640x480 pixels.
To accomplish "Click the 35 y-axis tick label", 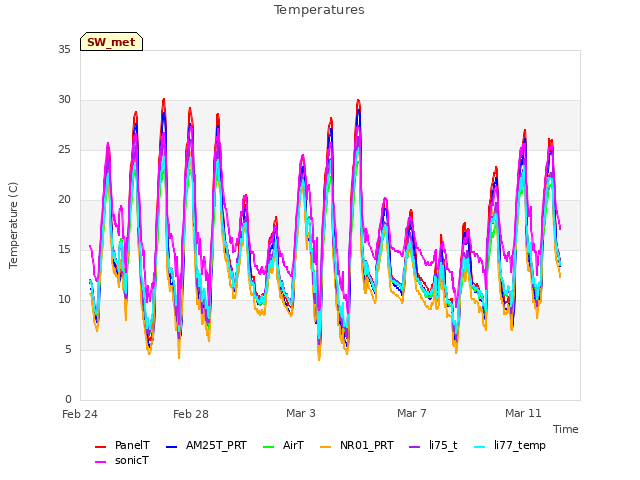I will pyautogui.click(x=64, y=49).
